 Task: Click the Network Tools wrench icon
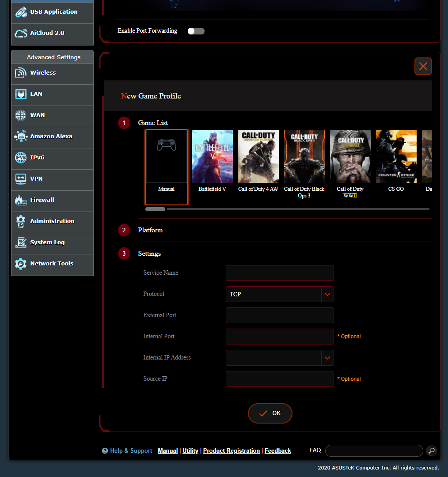click(21, 264)
